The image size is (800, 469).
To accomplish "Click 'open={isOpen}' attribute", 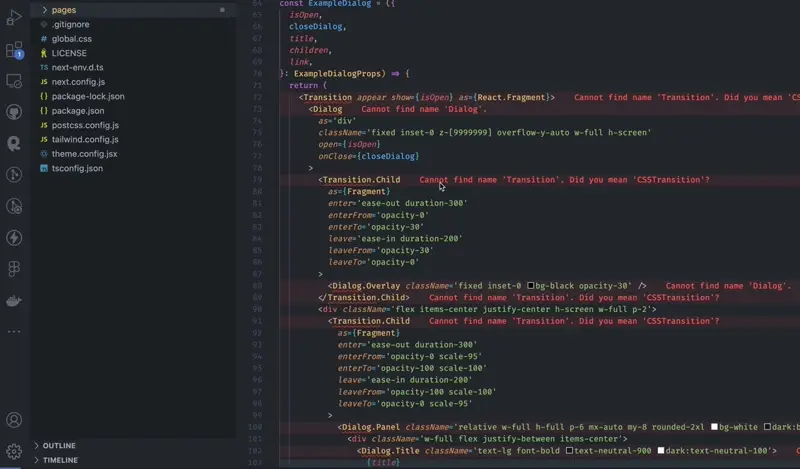I will (x=349, y=144).
